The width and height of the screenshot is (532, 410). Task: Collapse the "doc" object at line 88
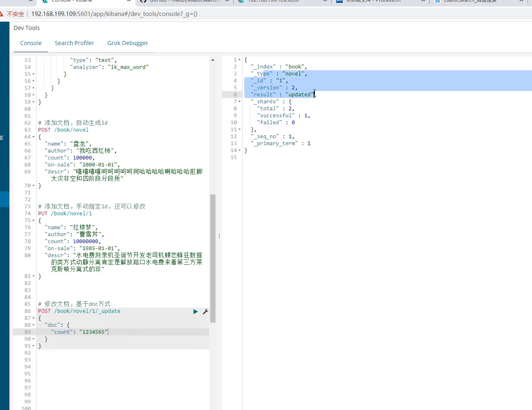[x=33, y=325]
